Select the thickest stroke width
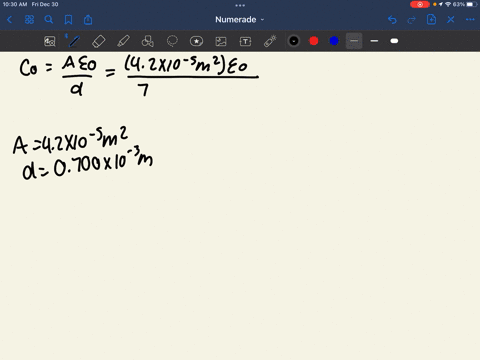Screen dimensions: 480x360 pyautogui.click(x=394, y=41)
